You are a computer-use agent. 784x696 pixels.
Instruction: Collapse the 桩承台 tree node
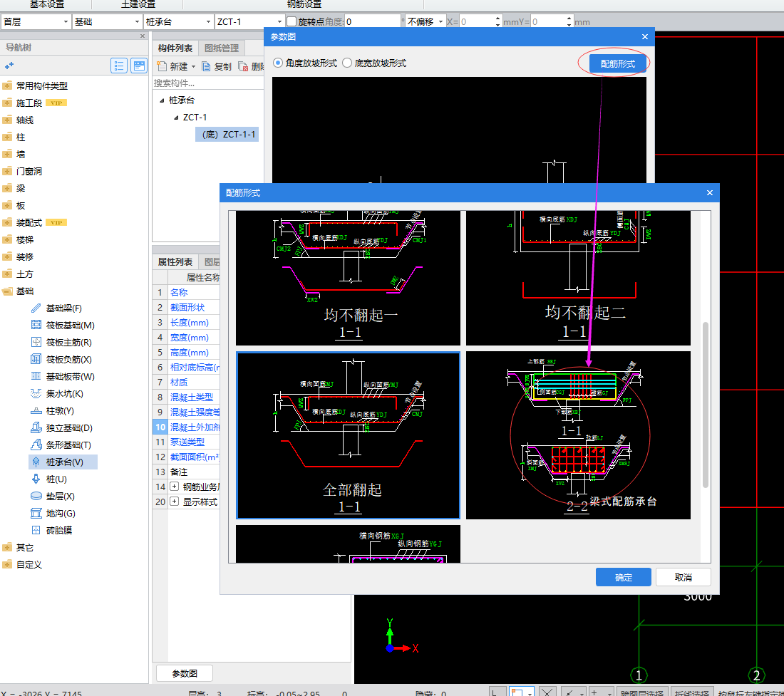tap(162, 100)
